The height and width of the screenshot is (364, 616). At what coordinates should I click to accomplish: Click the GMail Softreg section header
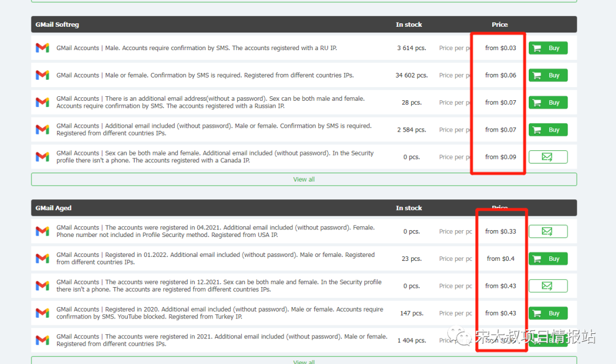[57, 24]
